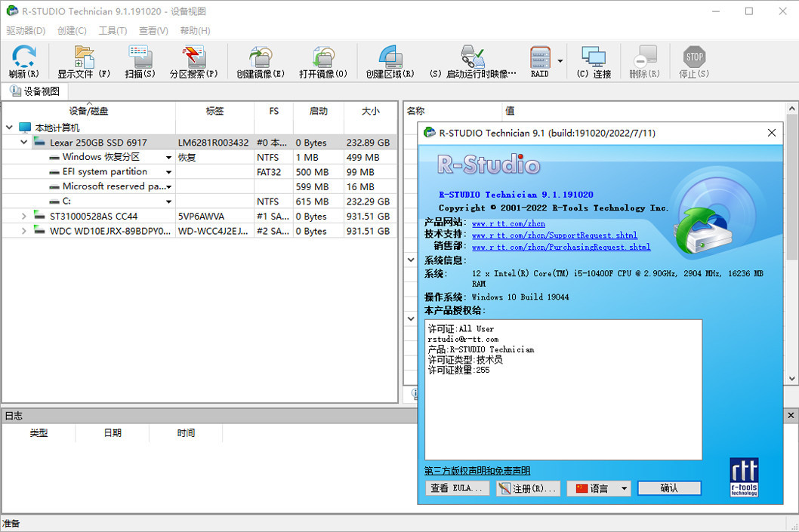The image size is (799, 532).
Task: Select the 显示文件 (Show Files) icon
Action: pyautogui.click(x=83, y=60)
